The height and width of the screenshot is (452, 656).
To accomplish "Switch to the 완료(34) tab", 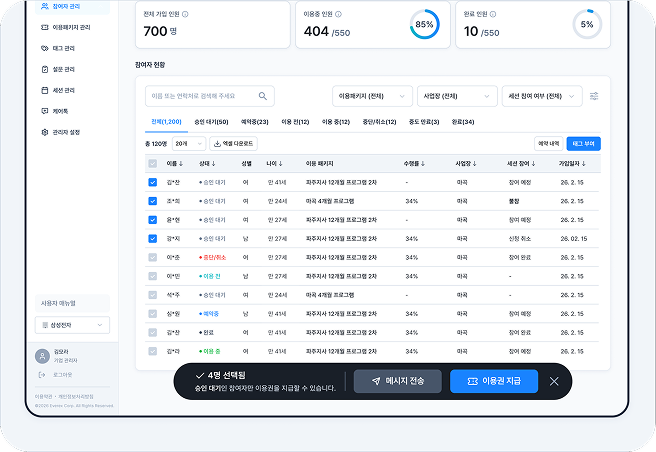I will coord(463,122).
